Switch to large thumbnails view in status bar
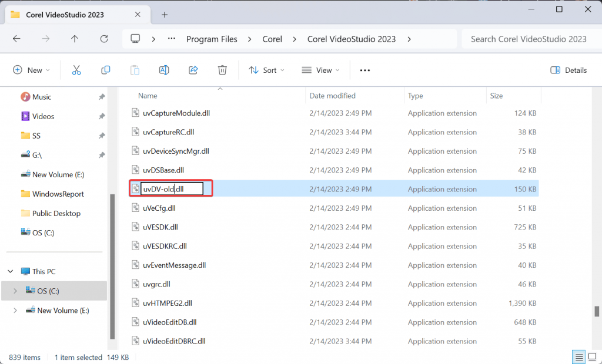Image resolution: width=602 pixels, height=364 pixels. click(x=593, y=356)
